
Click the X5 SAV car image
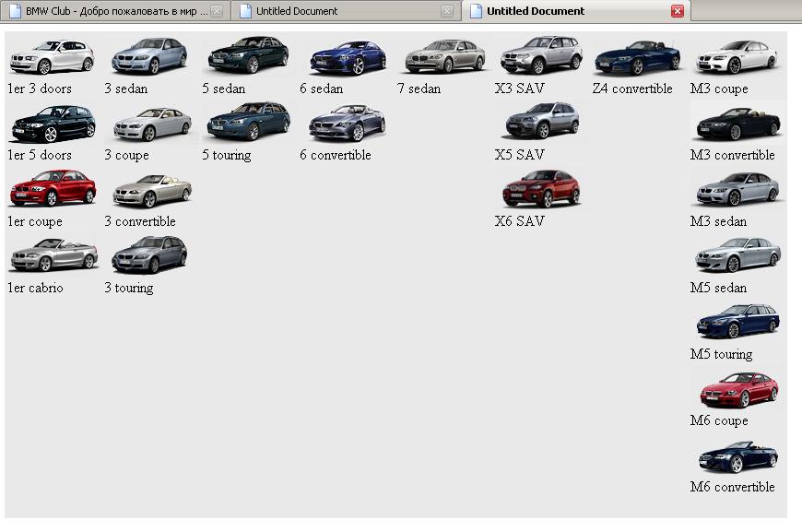click(541, 122)
